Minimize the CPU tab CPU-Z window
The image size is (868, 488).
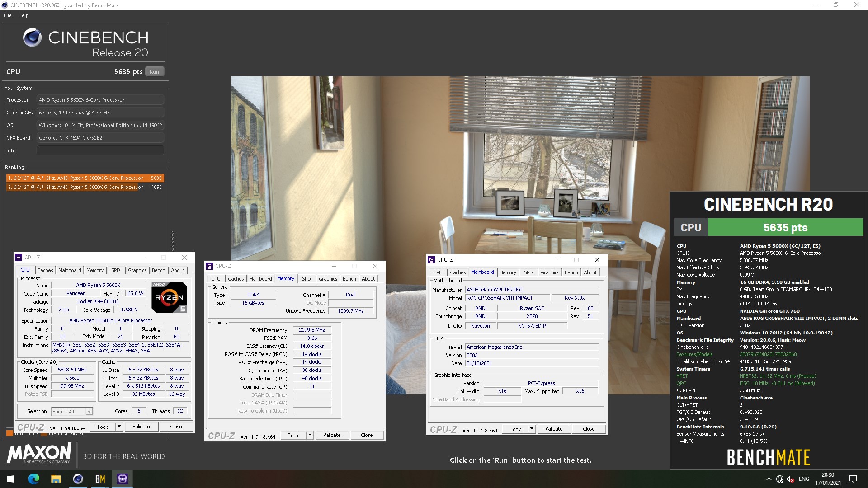coord(143,258)
